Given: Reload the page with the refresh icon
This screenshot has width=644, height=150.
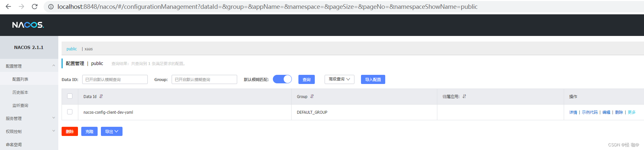Looking at the screenshot, I should [x=34, y=7].
